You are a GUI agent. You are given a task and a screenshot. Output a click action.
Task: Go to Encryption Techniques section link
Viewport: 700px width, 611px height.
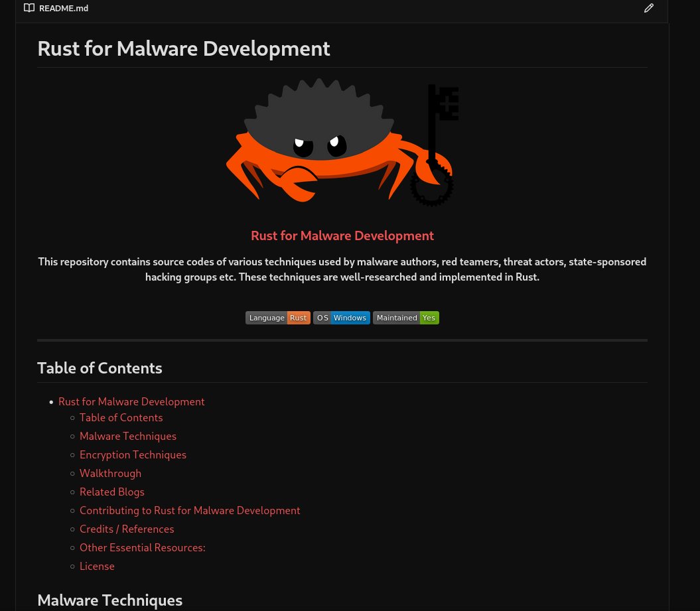[133, 455]
